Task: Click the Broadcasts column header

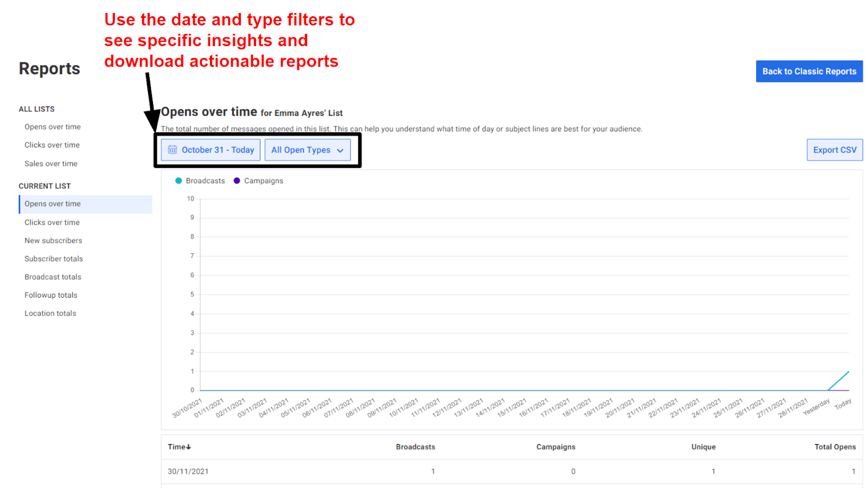Action: tap(416, 447)
